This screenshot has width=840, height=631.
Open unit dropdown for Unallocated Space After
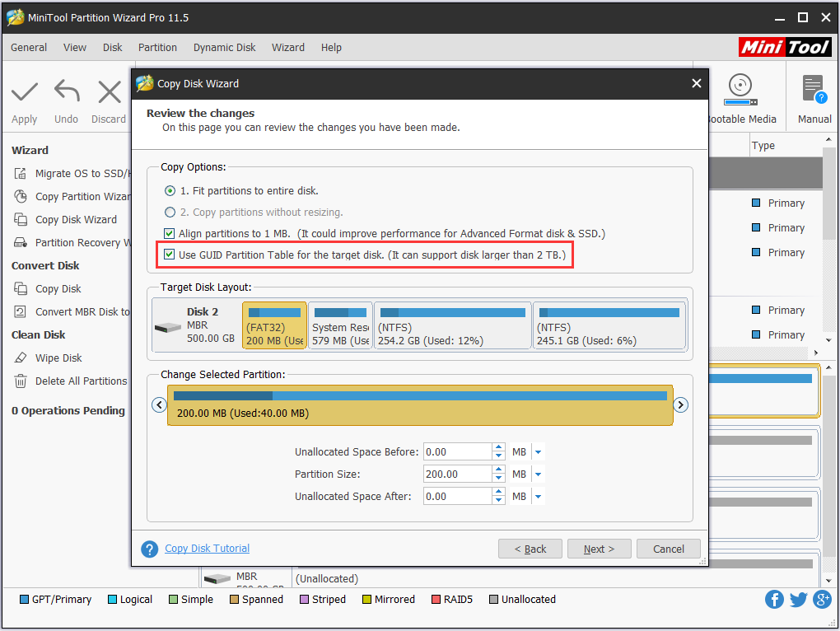pyautogui.click(x=538, y=497)
